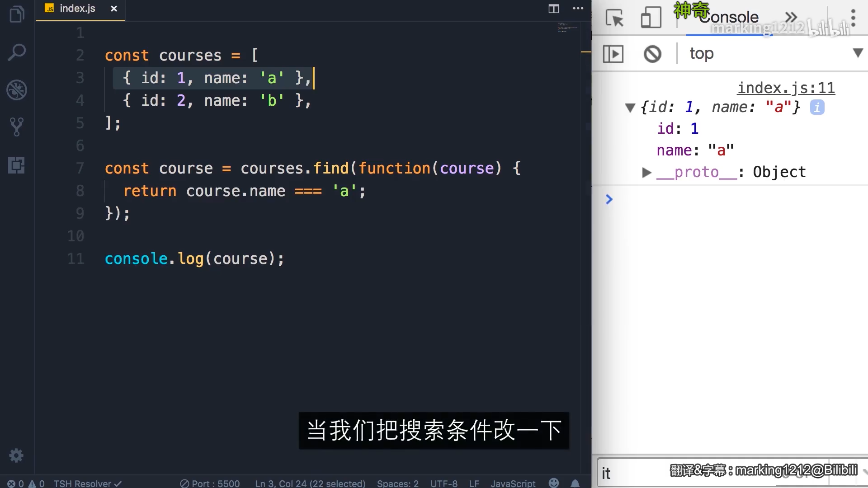The image size is (868, 488).
Task: Show errors and warnings in status bar
Action: [26, 483]
